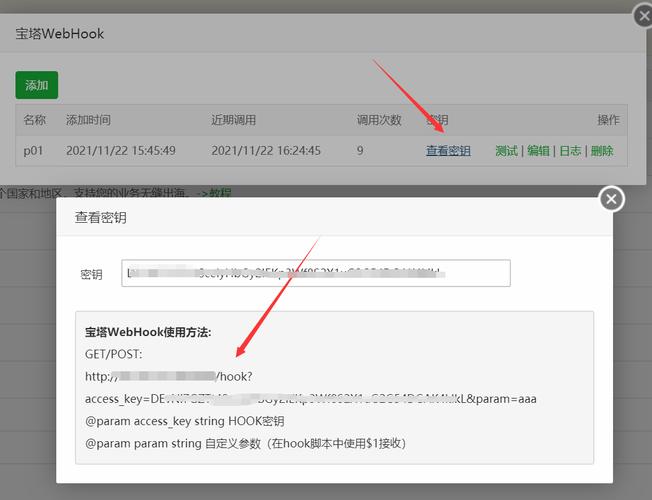The height and width of the screenshot is (500, 652).
Task: Click 编辑 for hook p01
Action: click(x=538, y=151)
